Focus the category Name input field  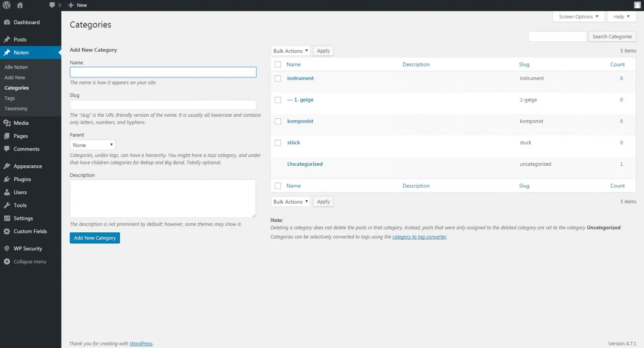tap(163, 72)
